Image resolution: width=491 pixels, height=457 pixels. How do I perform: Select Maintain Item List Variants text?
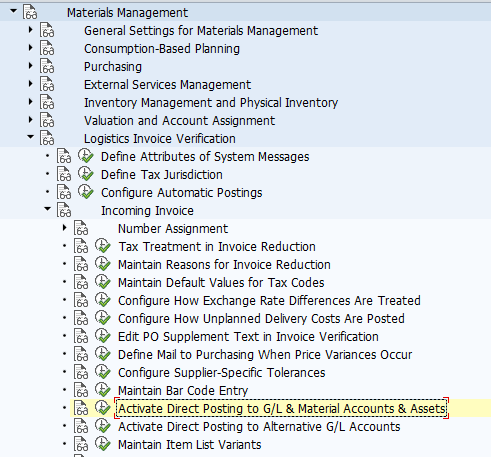click(x=190, y=445)
